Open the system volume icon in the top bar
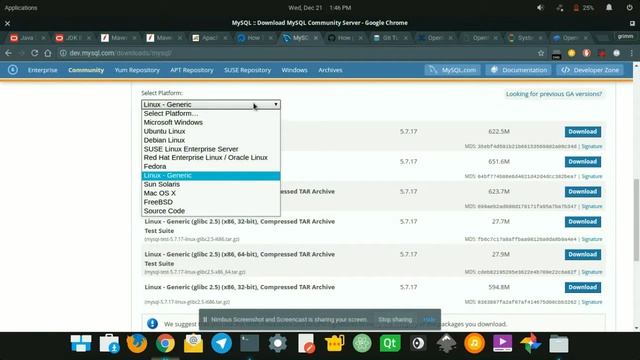 click(x=540, y=8)
